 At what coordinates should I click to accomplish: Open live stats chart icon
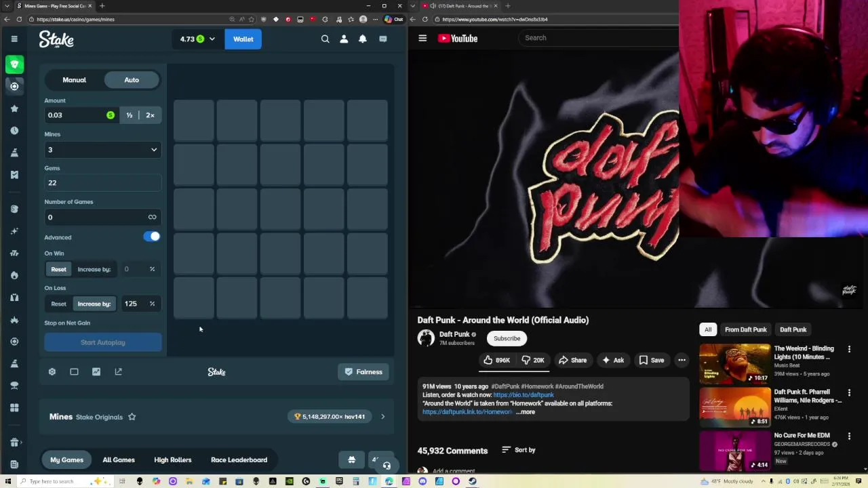[96, 371]
